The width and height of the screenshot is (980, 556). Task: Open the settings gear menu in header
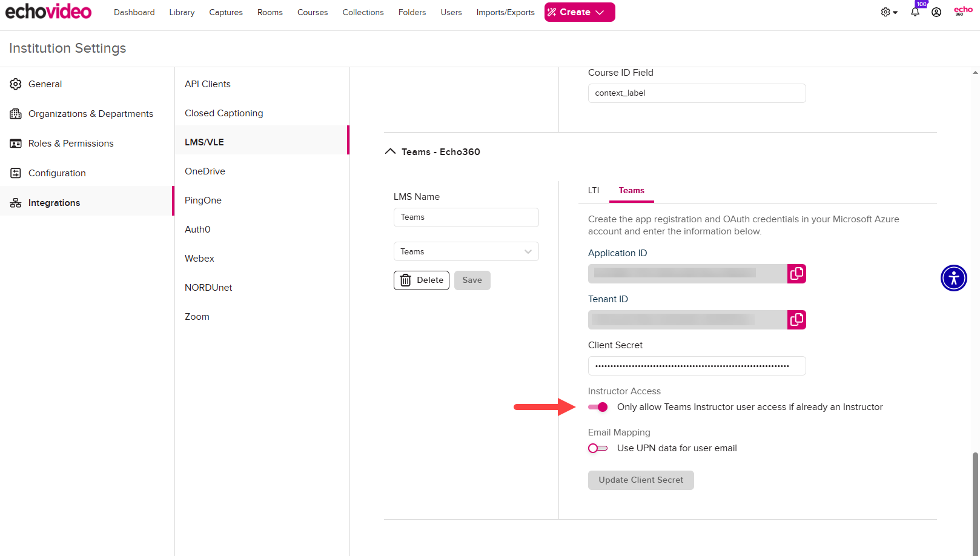889,12
